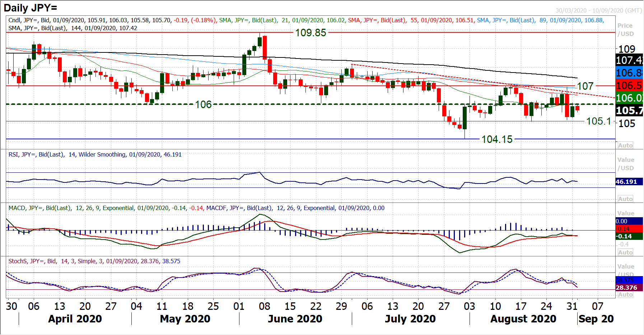Click the Auto button in MACD panel

625,252
